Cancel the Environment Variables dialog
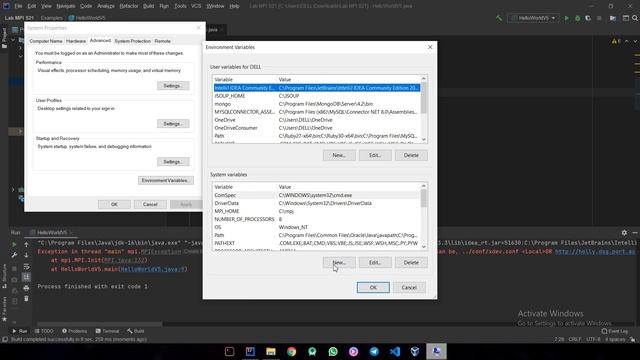The width and height of the screenshot is (640, 360). pyautogui.click(x=409, y=287)
